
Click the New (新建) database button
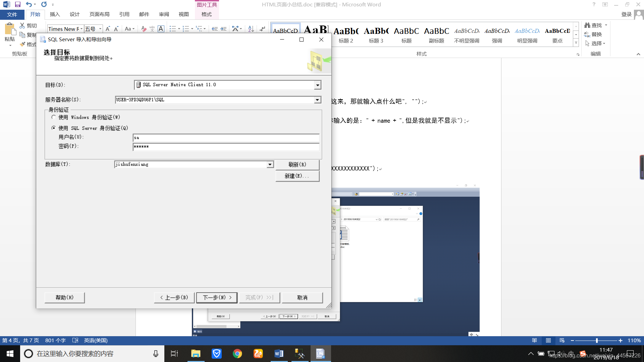(297, 176)
